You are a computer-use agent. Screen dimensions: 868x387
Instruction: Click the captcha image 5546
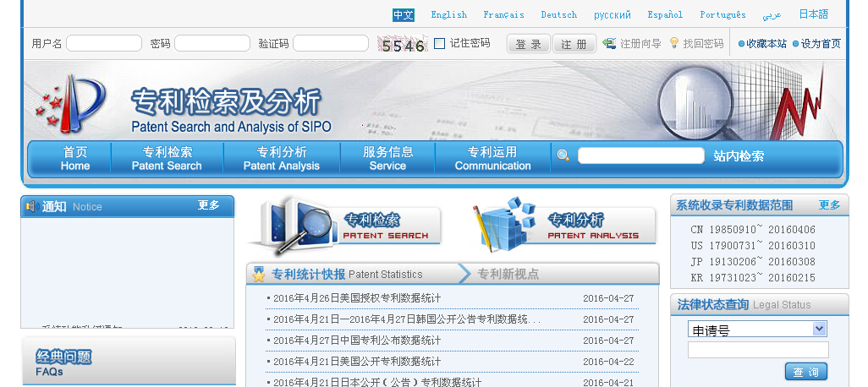[403, 44]
